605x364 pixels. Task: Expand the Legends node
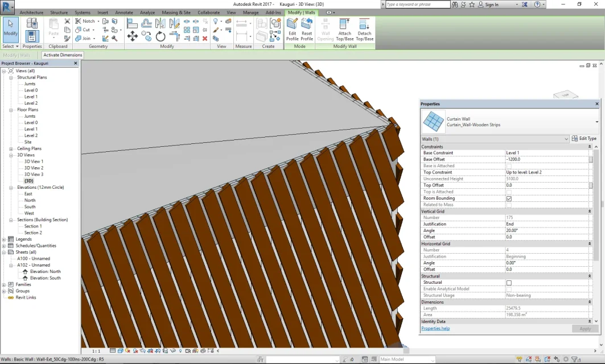point(4,239)
